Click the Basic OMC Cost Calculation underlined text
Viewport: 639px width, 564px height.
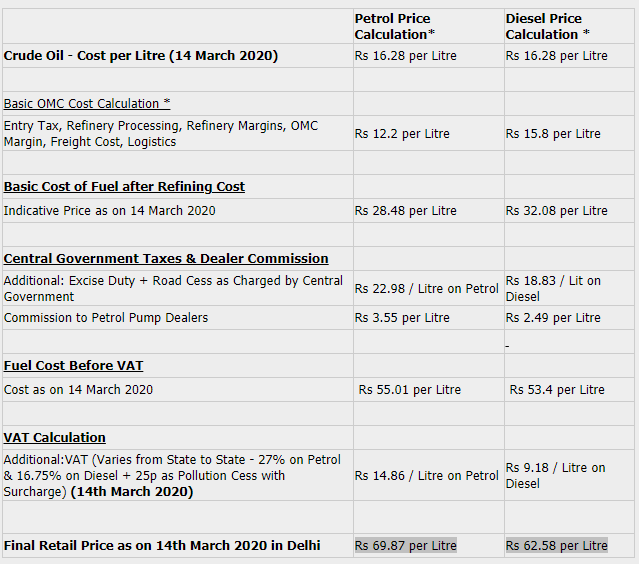(87, 104)
